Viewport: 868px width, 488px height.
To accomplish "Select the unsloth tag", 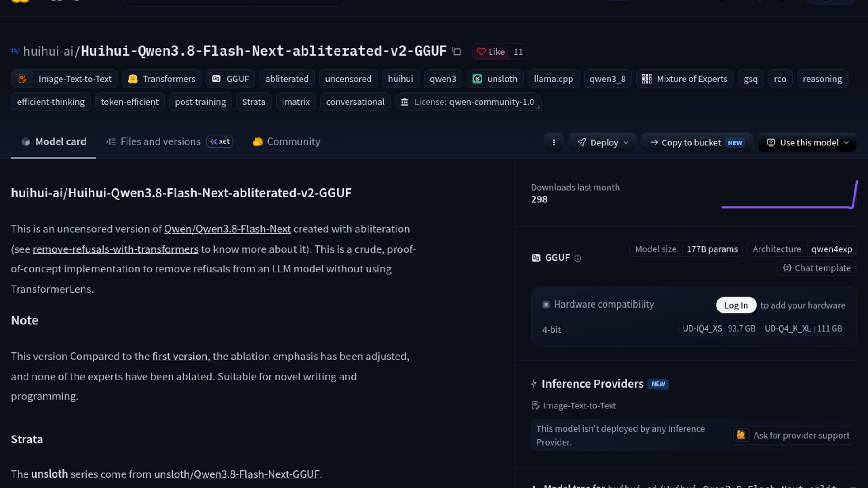I will point(495,79).
